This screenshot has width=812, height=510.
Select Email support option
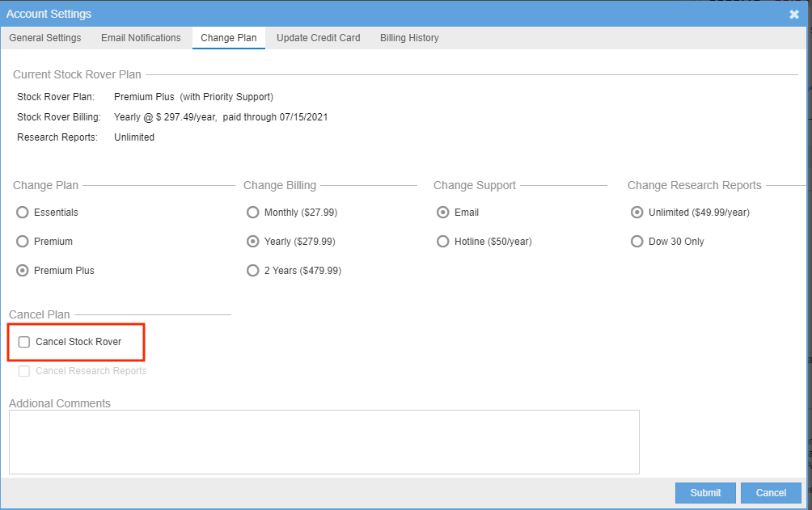[x=442, y=213]
